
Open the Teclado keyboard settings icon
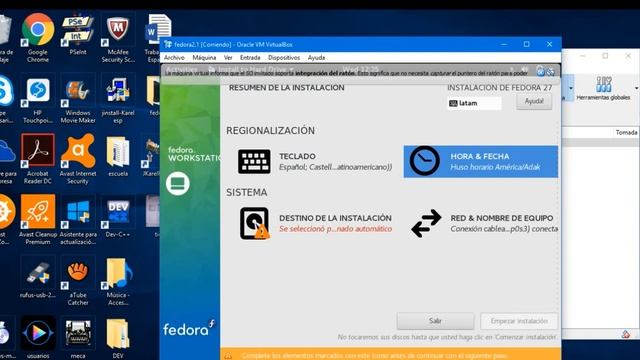point(254,162)
